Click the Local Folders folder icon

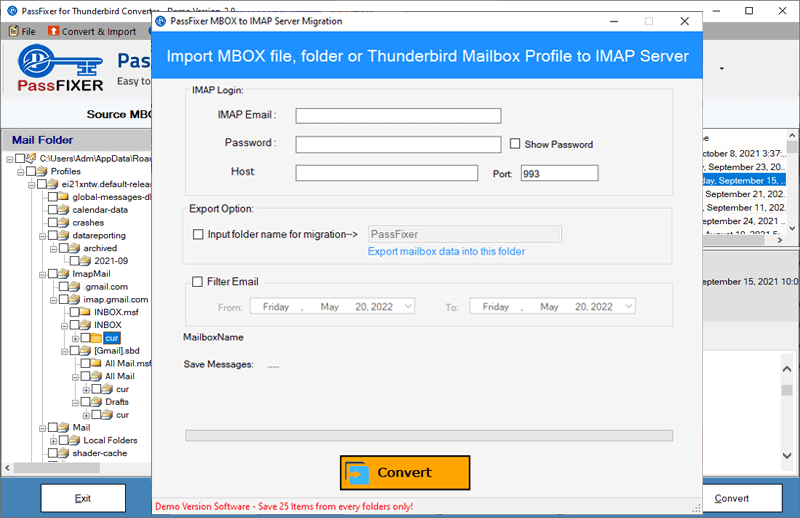point(75,440)
